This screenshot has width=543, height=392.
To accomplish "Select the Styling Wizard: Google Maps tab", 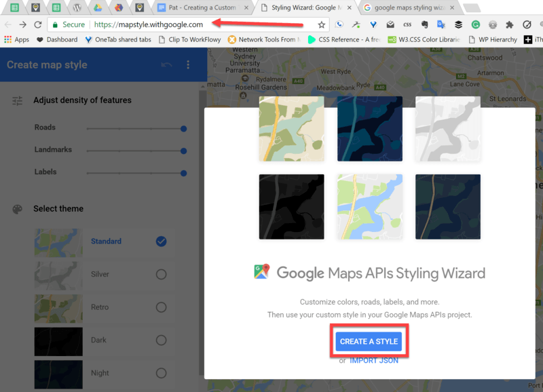I will click(306, 7).
